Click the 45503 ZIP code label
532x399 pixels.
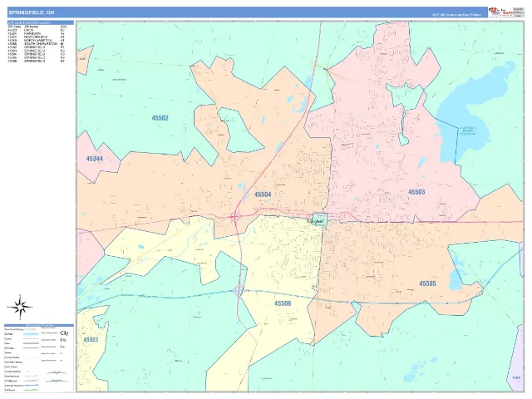(416, 192)
